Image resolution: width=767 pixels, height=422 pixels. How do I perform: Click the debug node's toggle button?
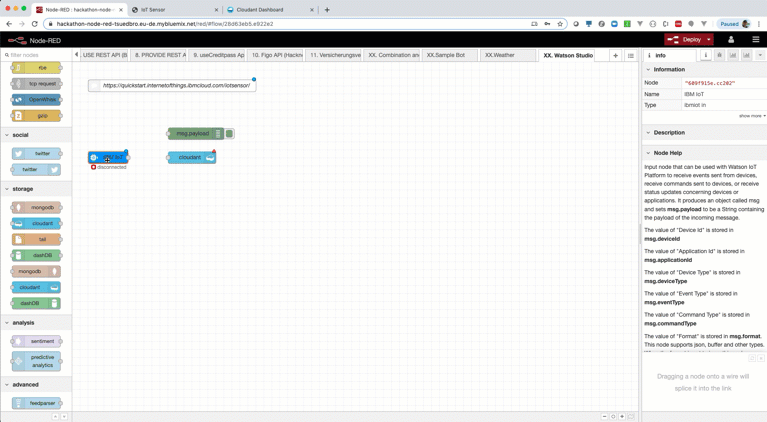(229, 133)
